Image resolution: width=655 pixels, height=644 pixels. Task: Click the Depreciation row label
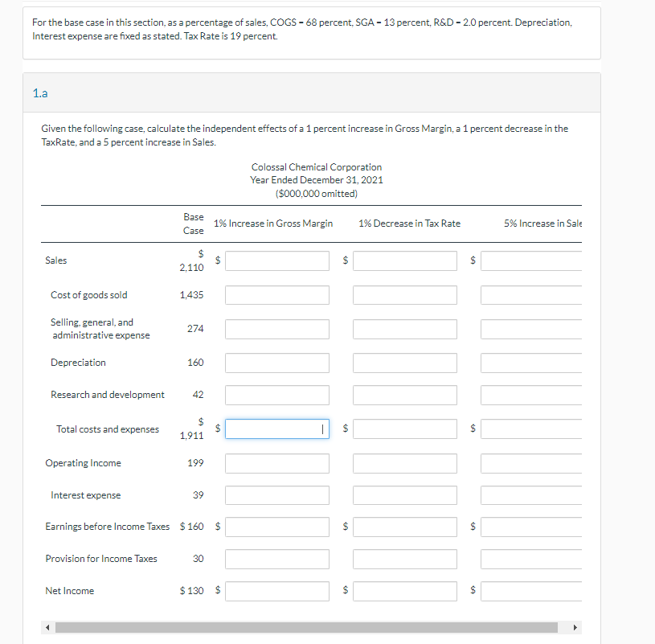(78, 363)
